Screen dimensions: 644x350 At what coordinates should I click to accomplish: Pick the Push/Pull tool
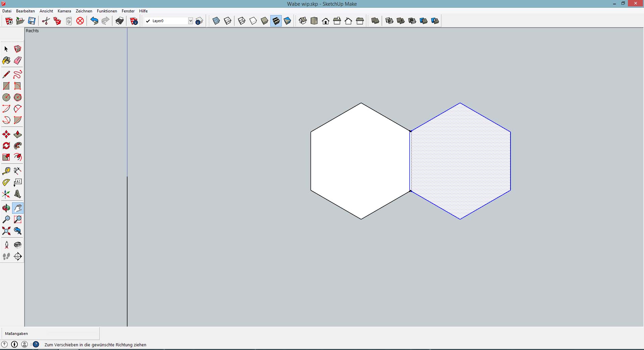tap(18, 135)
